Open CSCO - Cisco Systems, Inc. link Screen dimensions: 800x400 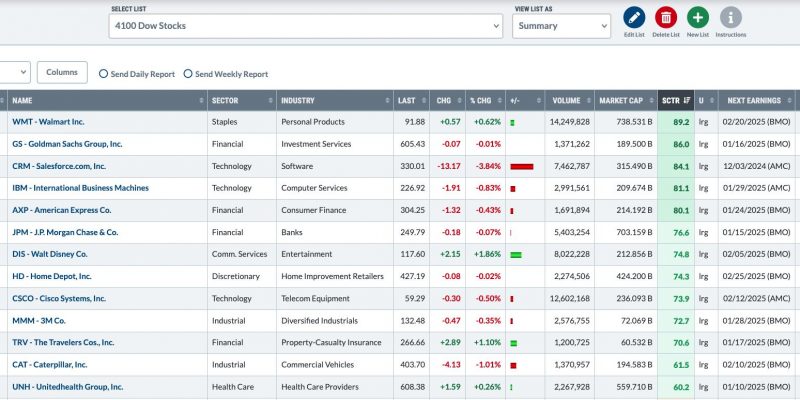tap(59, 298)
